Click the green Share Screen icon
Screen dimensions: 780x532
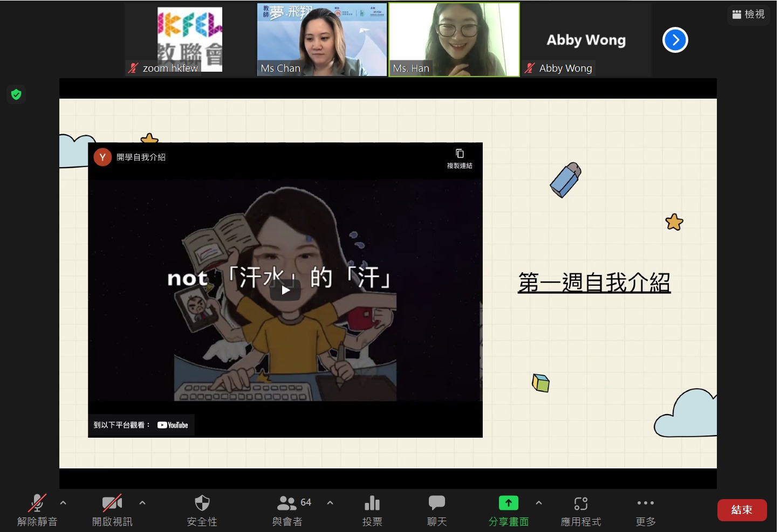[x=509, y=503]
